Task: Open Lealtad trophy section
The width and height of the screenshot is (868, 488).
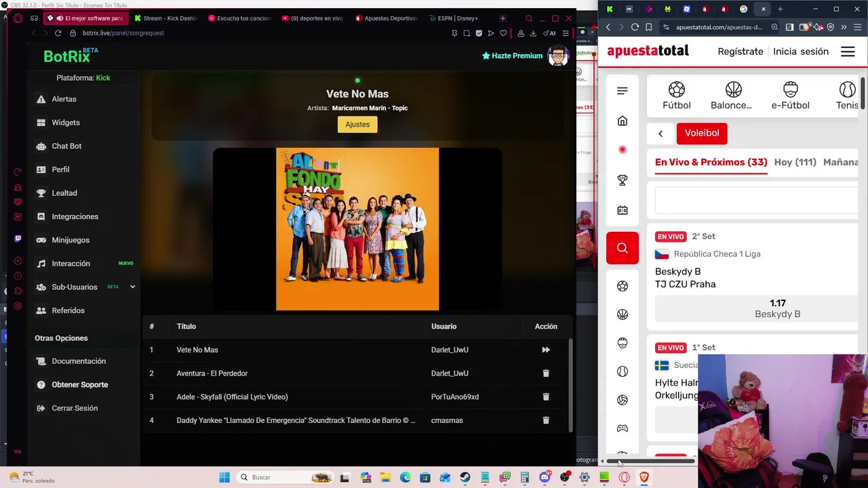Action: click(x=64, y=193)
